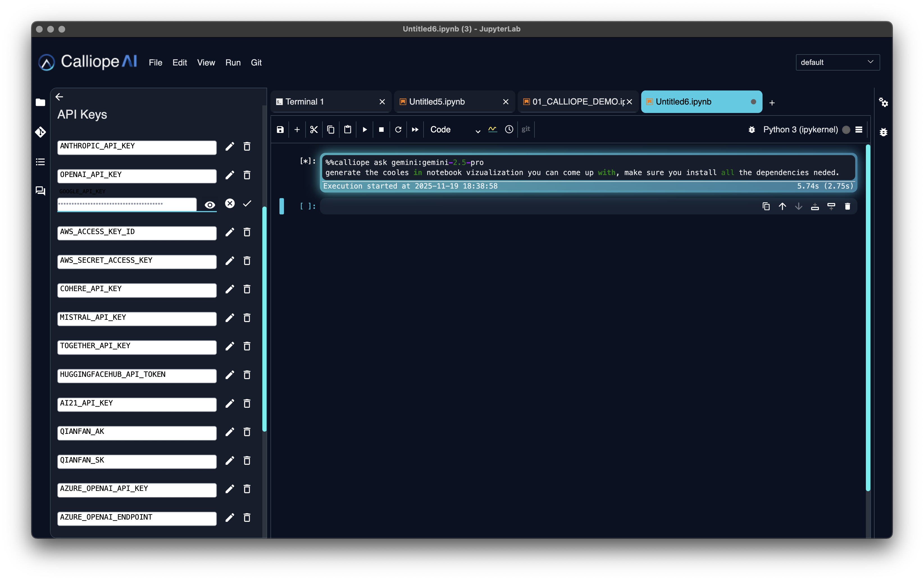Move the cell down with the down arrow
The height and width of the screenshot is (580, 924).
coord(799,206)
